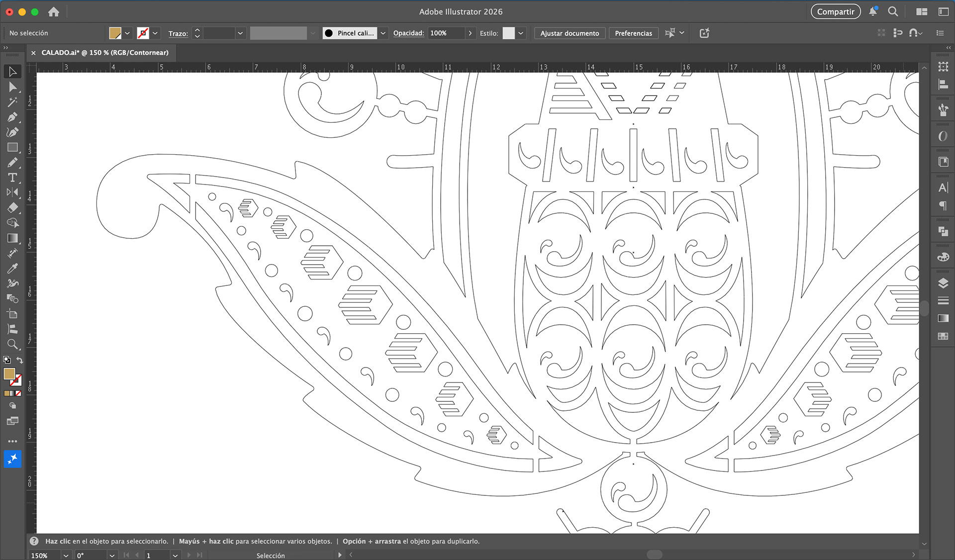Set fill to none in toolbar
This screenshot has height=560, width=955.
18,393
